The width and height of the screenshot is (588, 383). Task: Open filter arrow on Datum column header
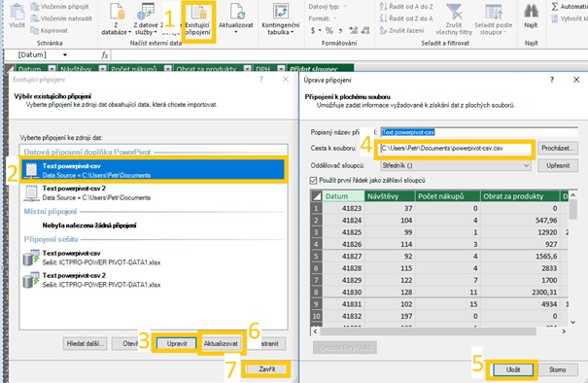pyautogui.click(x=52, y=69)
